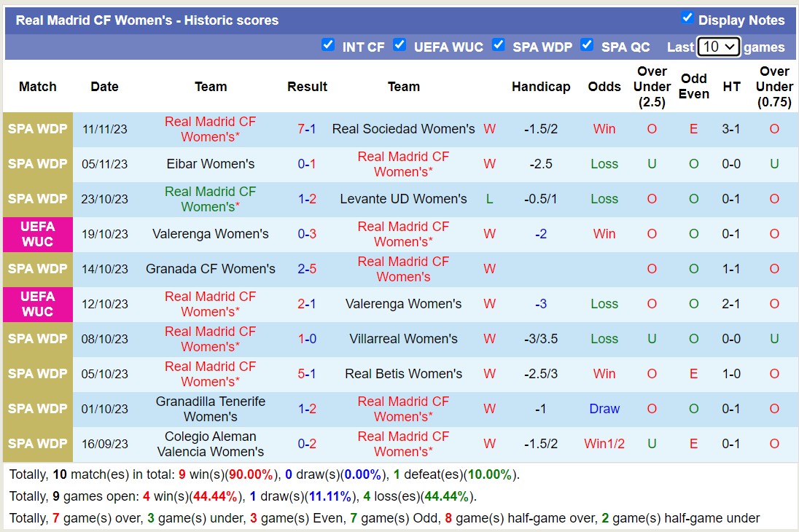Click Real Betis Women's team name
The image size is (799, 532).
point(403,374)
